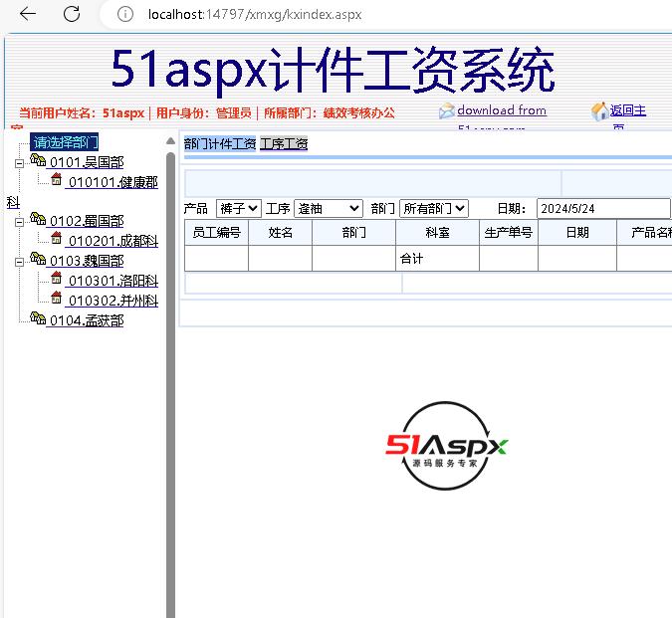
Task: Reload the page with refresh icon
Action: (72, 14)
